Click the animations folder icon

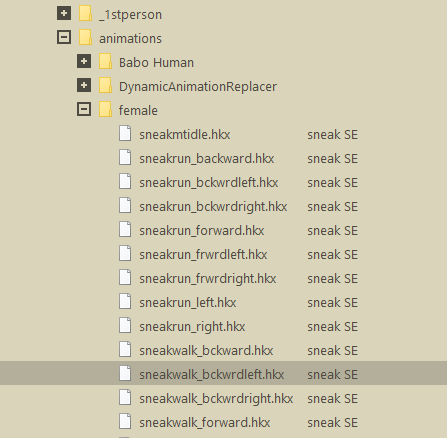(x=86, y=38)
